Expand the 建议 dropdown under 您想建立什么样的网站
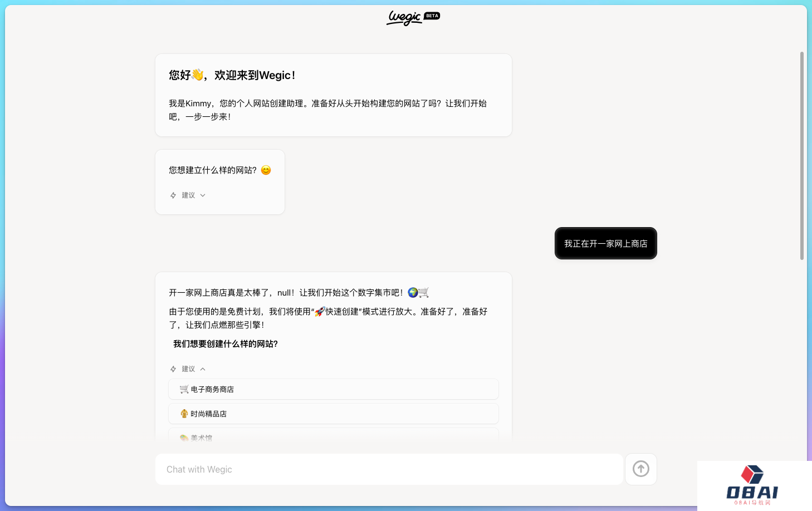Viewport: 812px width, 511px height. [x=188, y=195]
